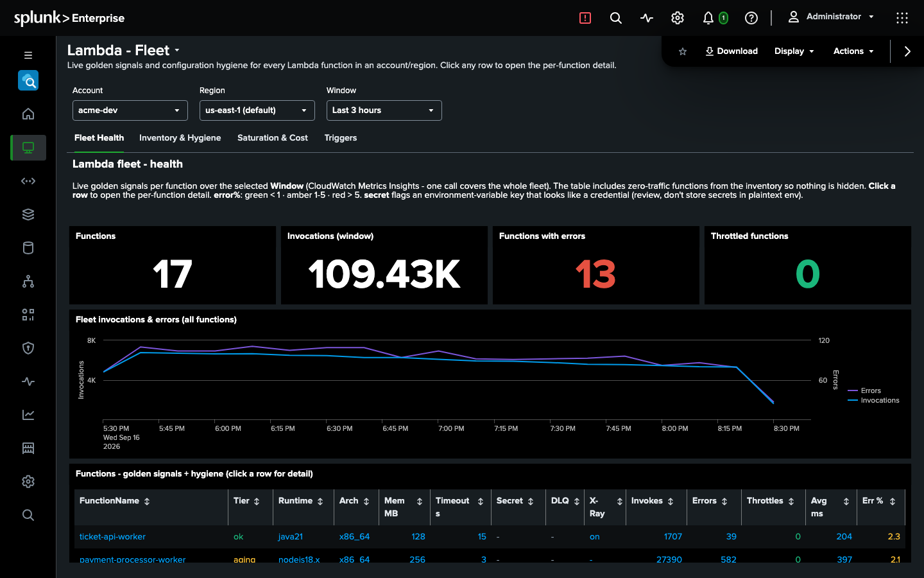Open the settings gear in top bar
The image size is (924, 578).
[678, 18]
